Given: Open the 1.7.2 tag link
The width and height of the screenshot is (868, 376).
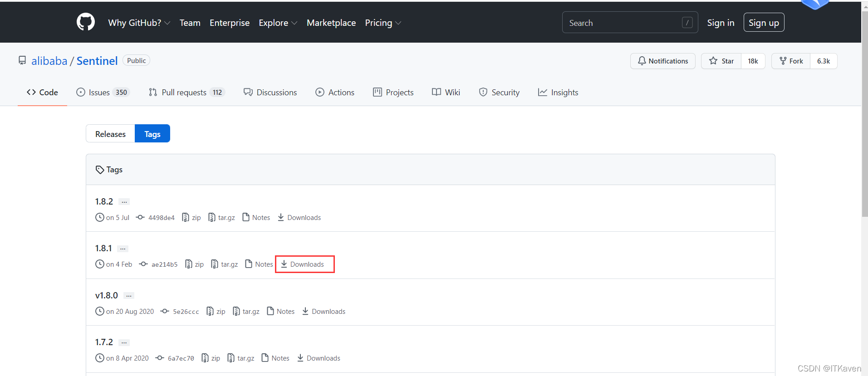Looking at the screenshot, I should tap(104, 342).
